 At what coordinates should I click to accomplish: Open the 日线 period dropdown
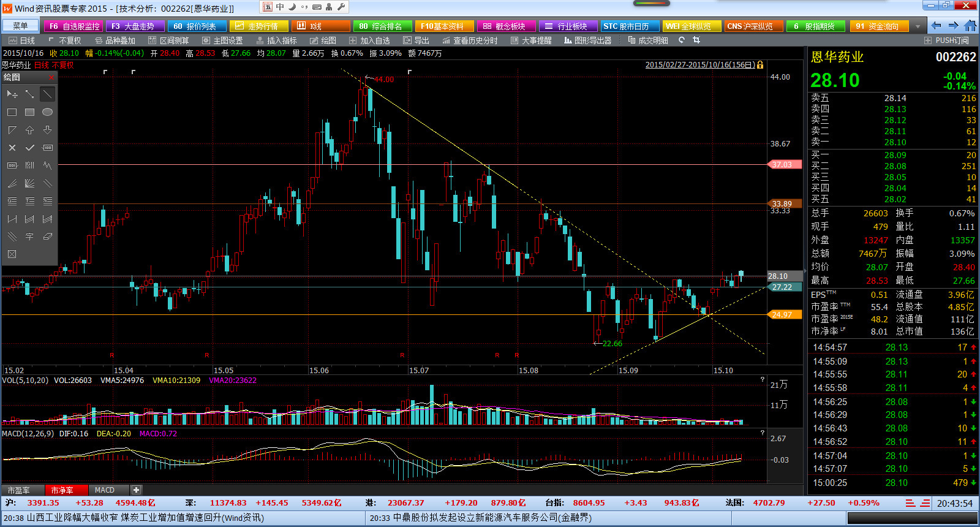pos(23,40)
